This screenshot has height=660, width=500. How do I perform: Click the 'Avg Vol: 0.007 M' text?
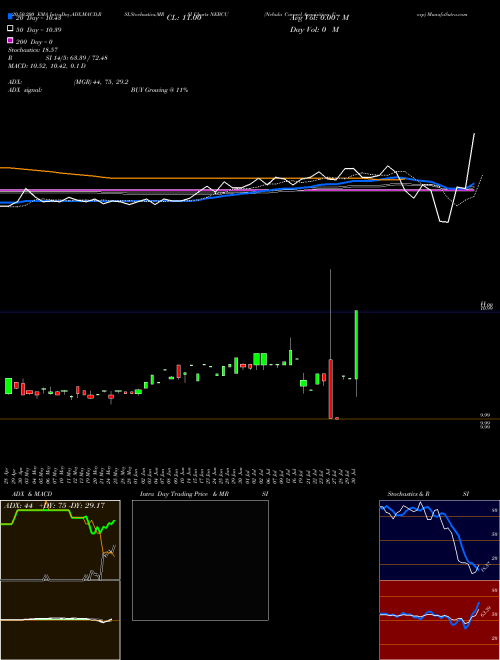pos(319,18)
